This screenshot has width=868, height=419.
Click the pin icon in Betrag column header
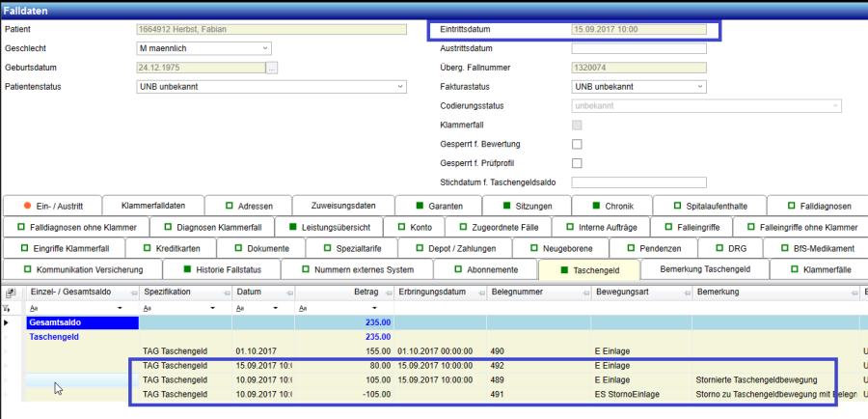tap(386, 292)
